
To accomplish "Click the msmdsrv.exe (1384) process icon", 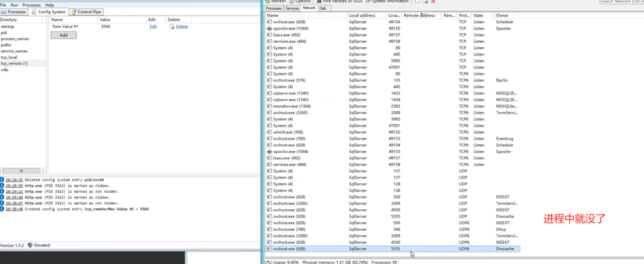I will 269,106.
